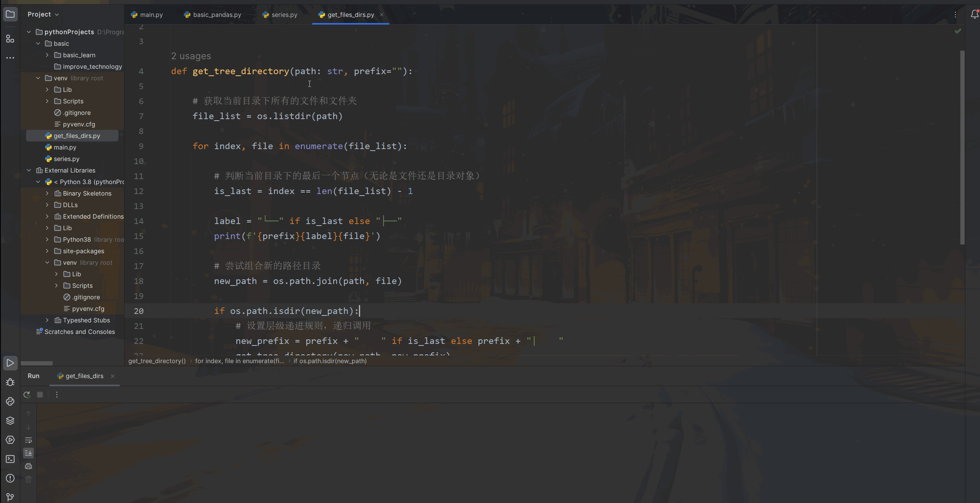Open the notifications bell
980x503 pixels.
point(974,15)
